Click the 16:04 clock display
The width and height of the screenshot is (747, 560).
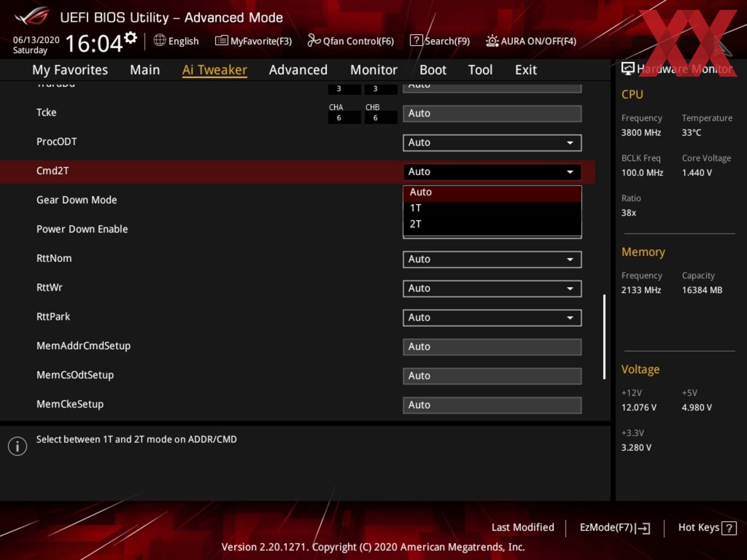[94, 43]
